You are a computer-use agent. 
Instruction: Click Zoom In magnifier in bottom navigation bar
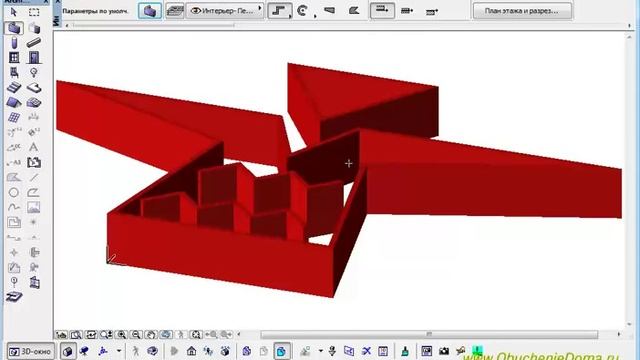click(122, 335)
